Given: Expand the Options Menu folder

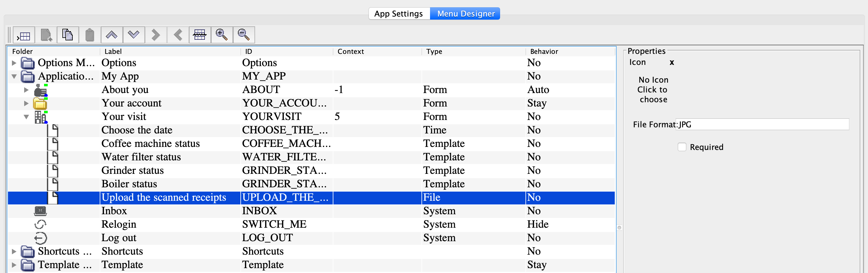Looking at the screenshot, I should pos(14,63).
